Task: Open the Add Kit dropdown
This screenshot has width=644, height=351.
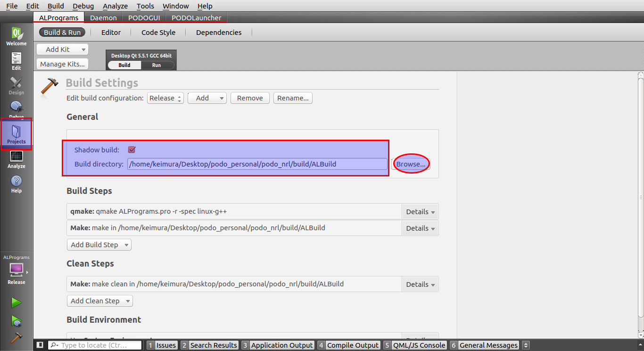Action: tap(62, 50)
